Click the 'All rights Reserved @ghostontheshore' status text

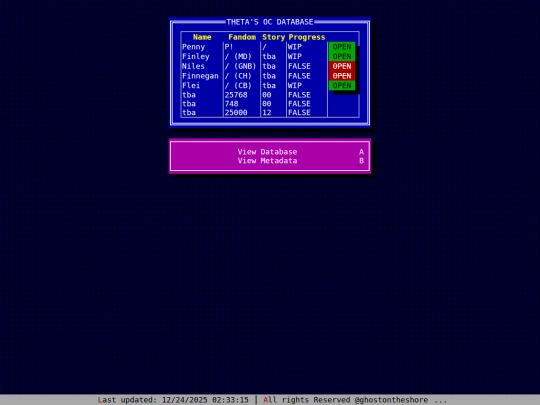click(346, 400)
